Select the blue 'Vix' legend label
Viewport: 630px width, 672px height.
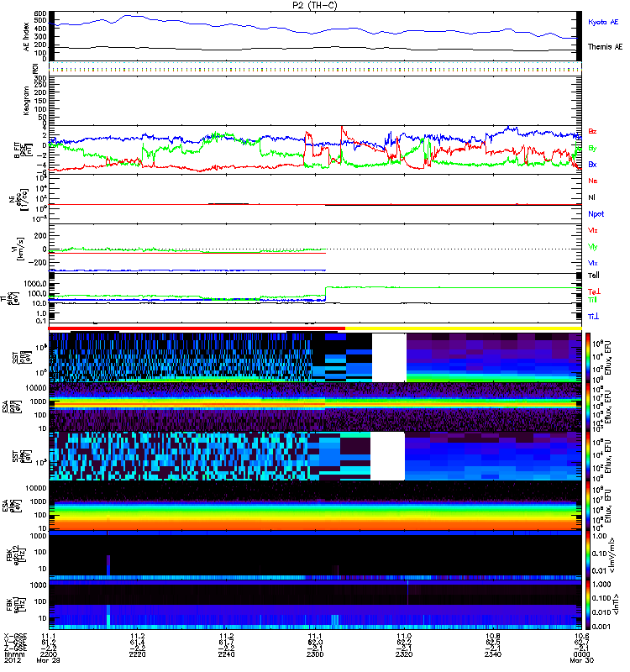[592, 263]
